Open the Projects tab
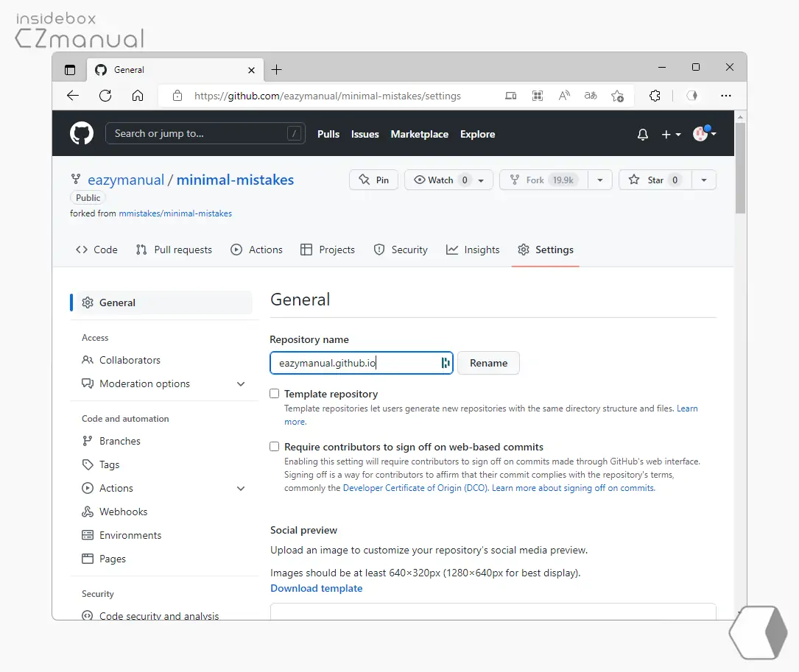 pyautogui.click(x=328, y=250)
